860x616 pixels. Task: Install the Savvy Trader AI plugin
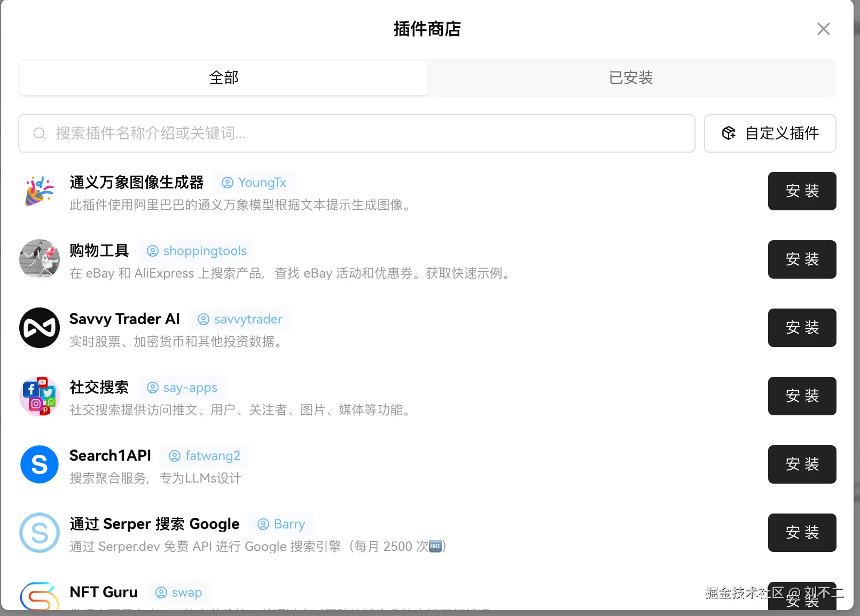click(802, 328)
